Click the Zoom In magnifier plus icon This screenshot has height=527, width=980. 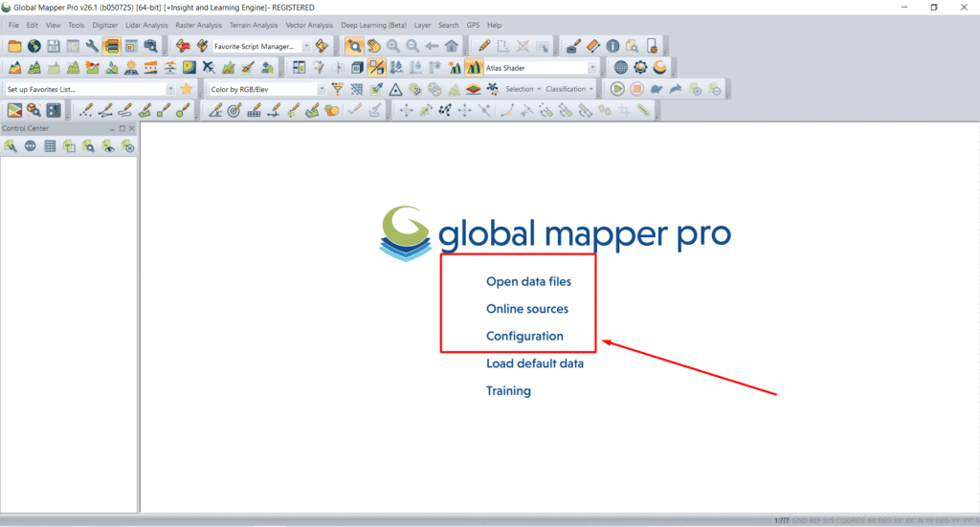[393, 46]
